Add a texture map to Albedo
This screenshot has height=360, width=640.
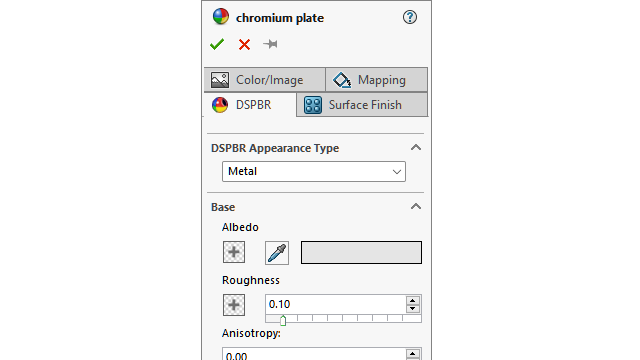(234, 252)
